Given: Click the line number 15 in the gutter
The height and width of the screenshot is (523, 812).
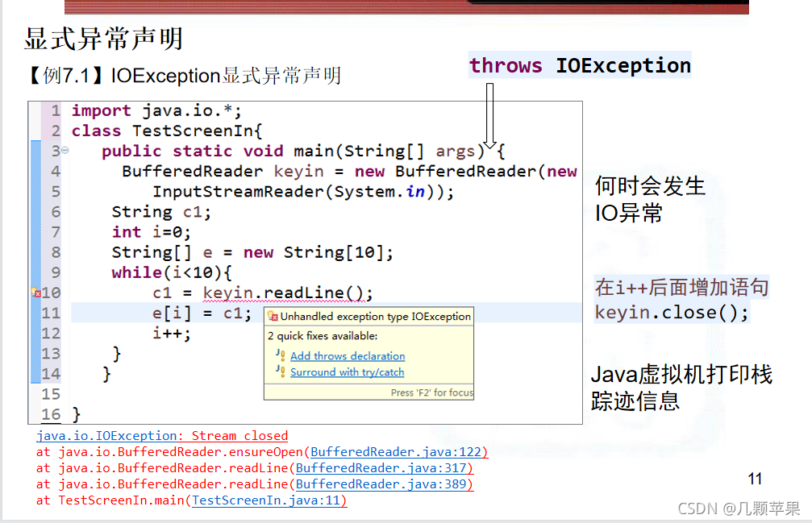Looking at the screenshot, I should [x=51, y=394].
